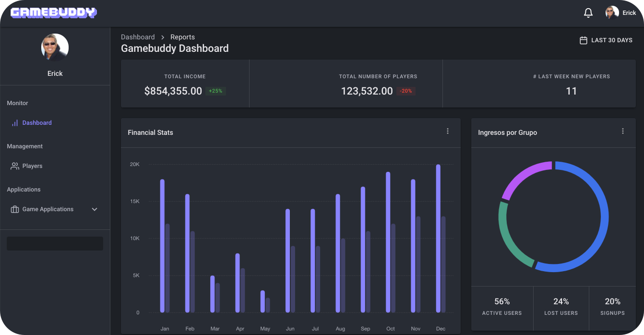Open the Last 30 Days date range selector
Viewport: 644px width, 335px height.
611,40
